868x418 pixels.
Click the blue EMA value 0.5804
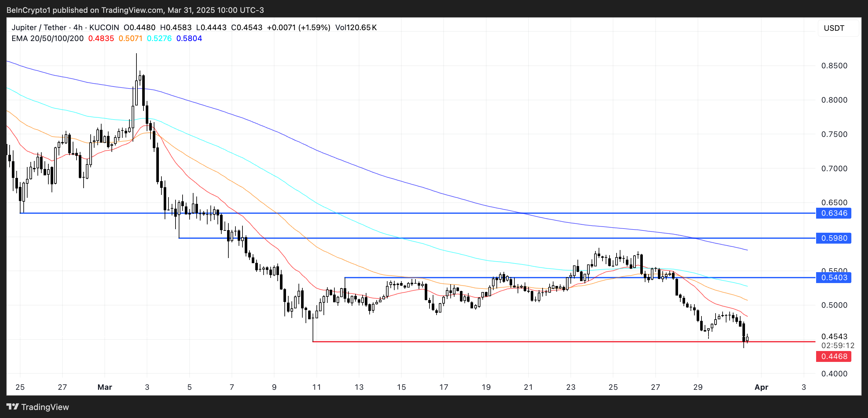click(189, 38)
